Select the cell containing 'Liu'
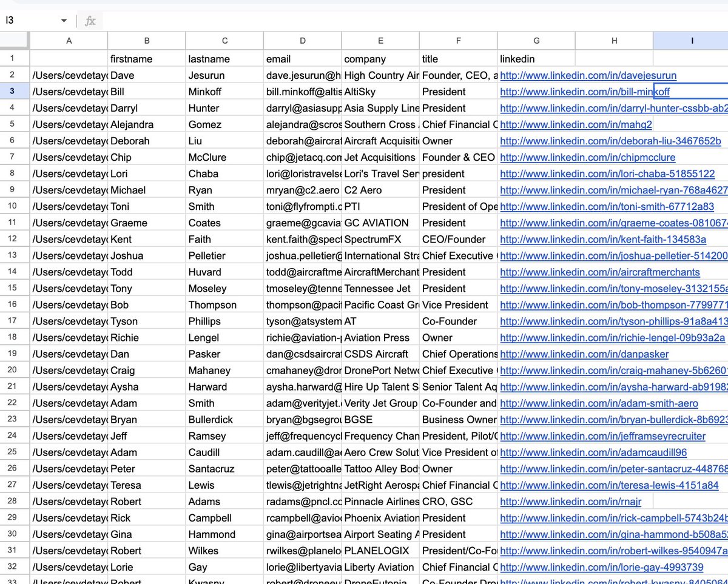The height and width of the screenshot is (584, 728). pos(224,141)
